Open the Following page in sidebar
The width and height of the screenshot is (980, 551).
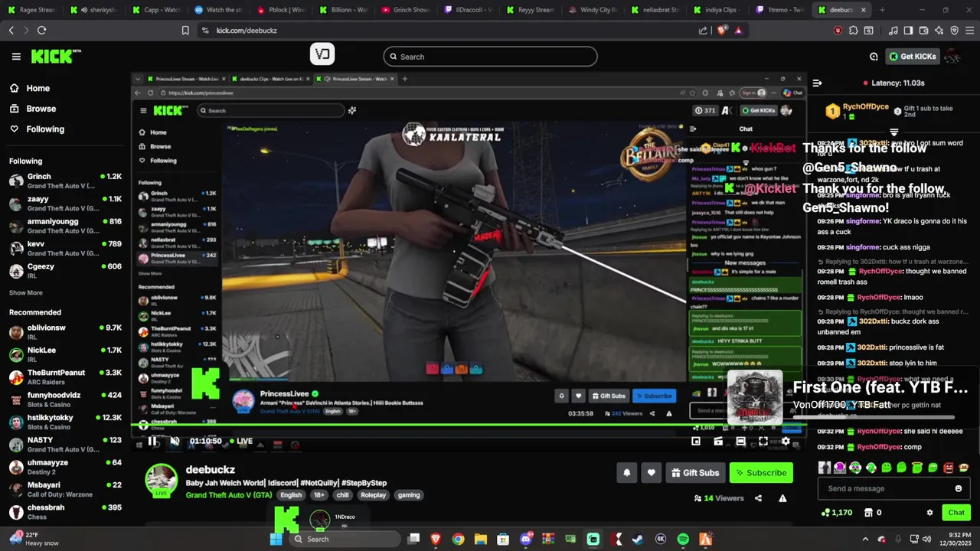[x=45, y=129]
